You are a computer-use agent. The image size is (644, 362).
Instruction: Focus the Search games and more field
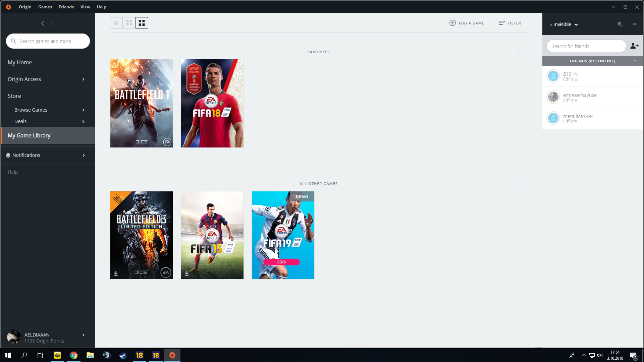point(48,41)
